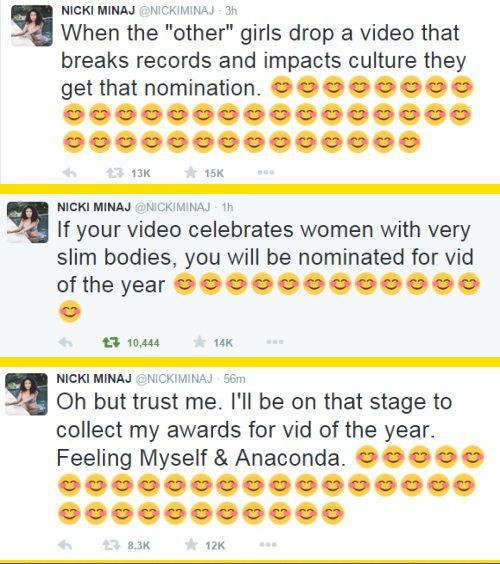Open profile picture on the top tweet
The height and width of the screenshot is (564, 500).
point(32,26)
